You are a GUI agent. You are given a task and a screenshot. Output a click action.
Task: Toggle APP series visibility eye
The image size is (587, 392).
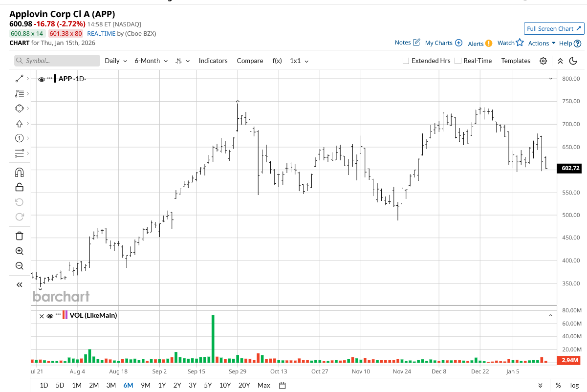tap(42, 79)
